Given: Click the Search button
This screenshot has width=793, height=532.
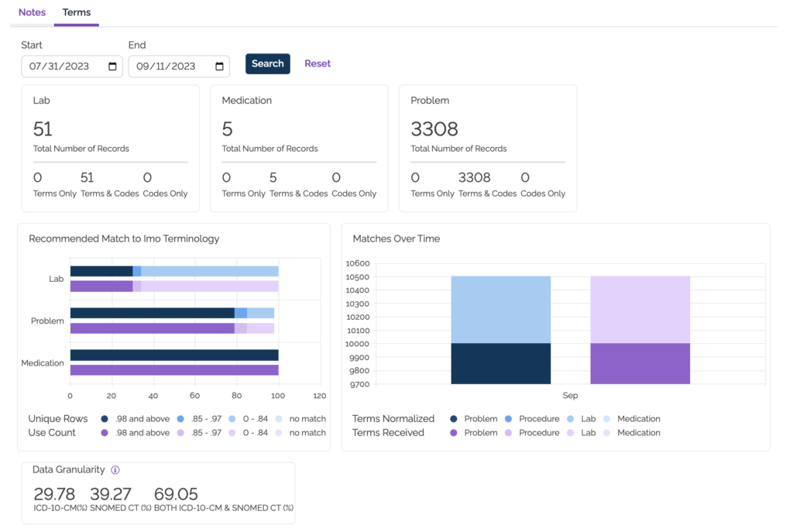Looking at the screenshot, I should click(x=267, y=63).
